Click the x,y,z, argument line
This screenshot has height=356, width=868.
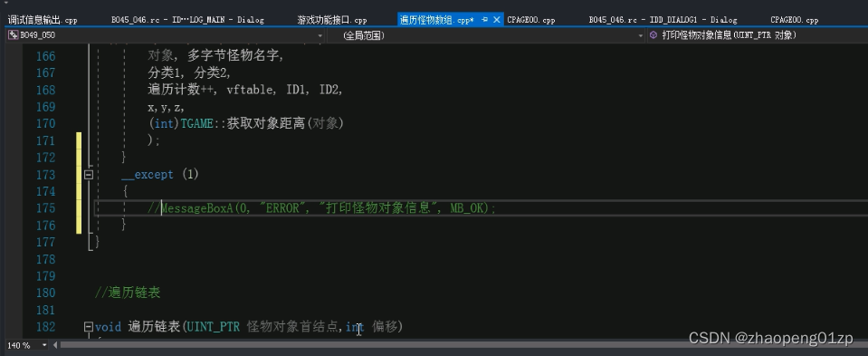tap(166, 107)
